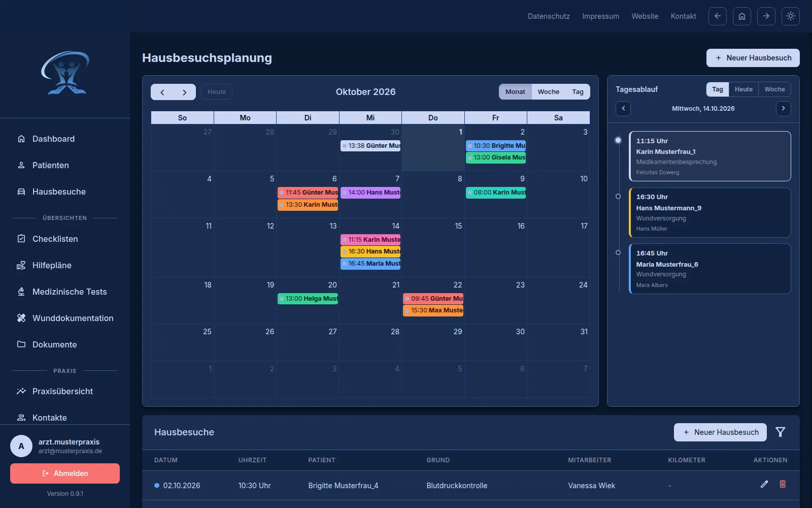Image resolution: width=812 pixels, height=508 pixels.
Task: Select the 16:45 Uhr Maria Musterfrau_6 timeline card
Action: [x=710, y=269]
